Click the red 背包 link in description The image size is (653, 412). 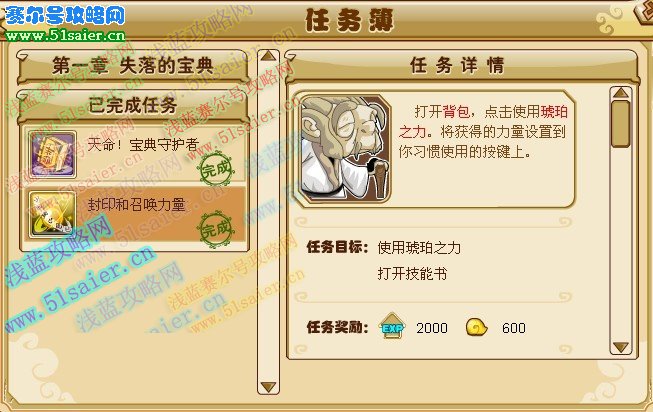[456, 112]
